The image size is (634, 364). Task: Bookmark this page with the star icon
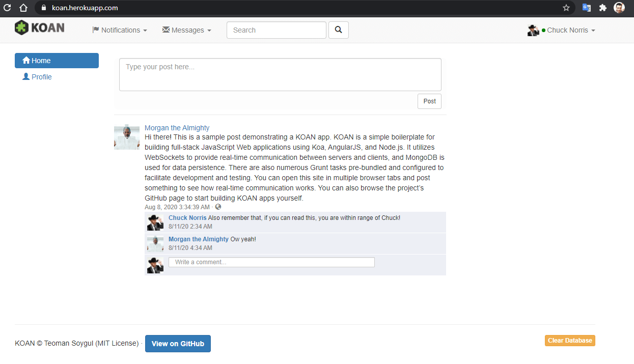pyautogui.click(x=566, y=8)
